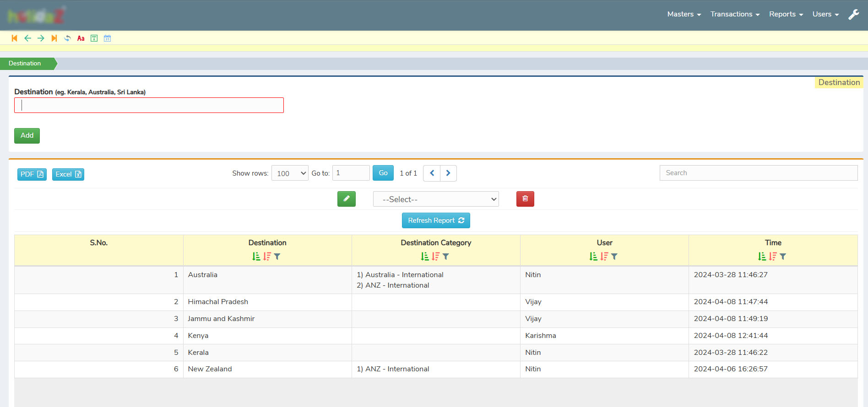Screen dimensions: 868x407
Task: Click the green Add button
Action: pyautogui.click(x=27, y=136)
